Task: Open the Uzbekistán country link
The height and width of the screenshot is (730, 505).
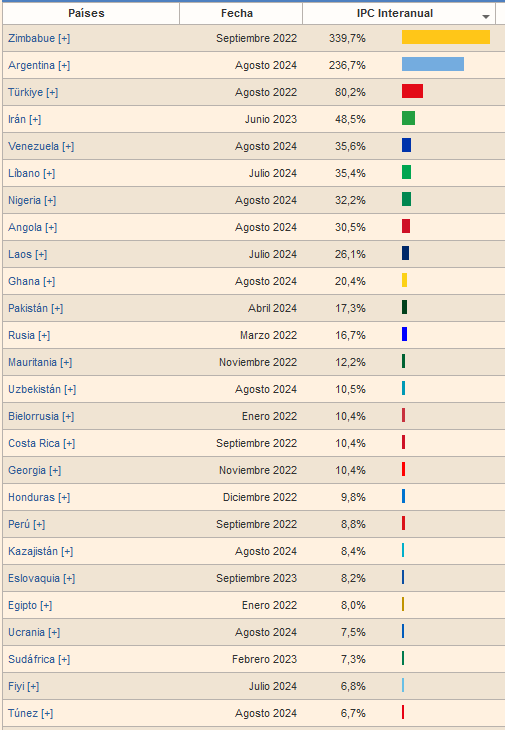Action: pyautogui.click(x=34, y=389)
